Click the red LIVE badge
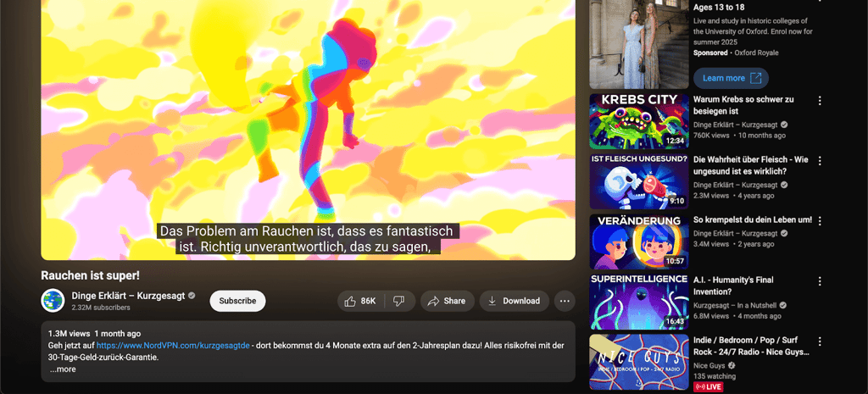Screen dimensions: 868x394 708,386
